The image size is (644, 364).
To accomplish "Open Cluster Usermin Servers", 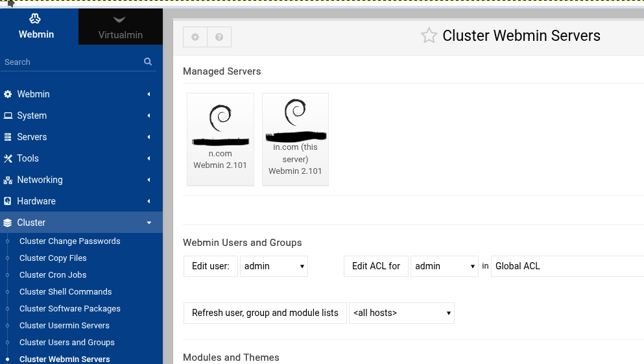I will [x=64, y=325].
